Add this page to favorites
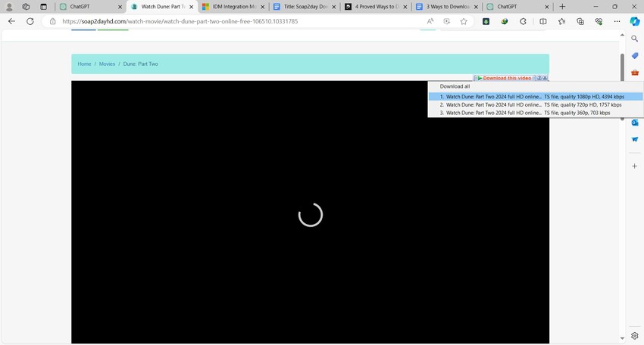The width and height of the screenshot is (644, 345). pyautogui.click(x=464, y=21)
